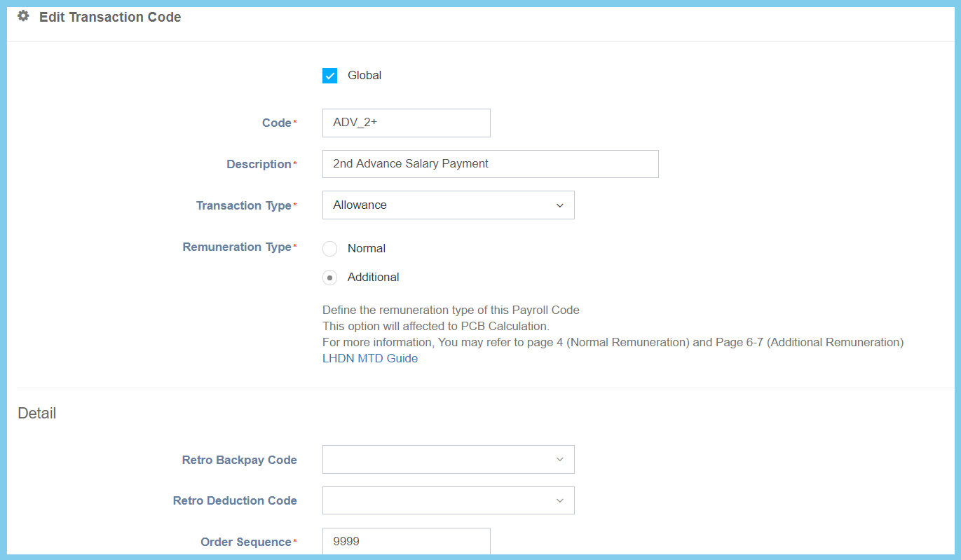
Task: Open the Retro Deduction Code dropdown
Action: pyautogui.click(x=448, y=500)
